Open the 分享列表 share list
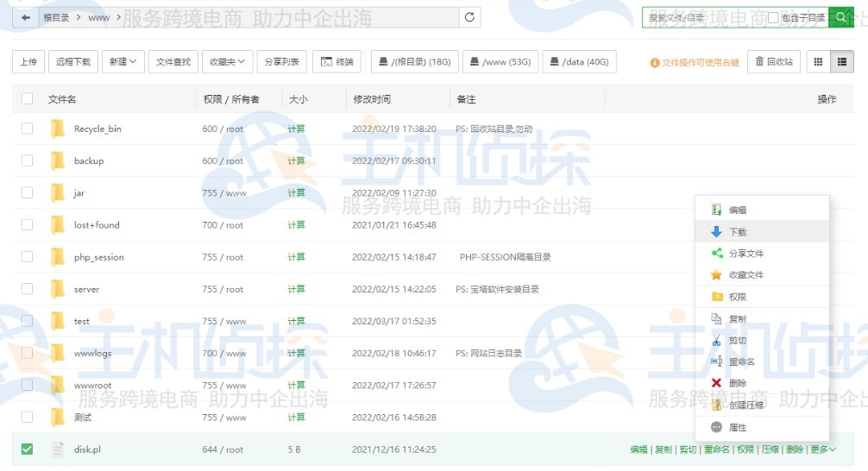Viewport: 868px width, 471px height. [x=282, y=62]
